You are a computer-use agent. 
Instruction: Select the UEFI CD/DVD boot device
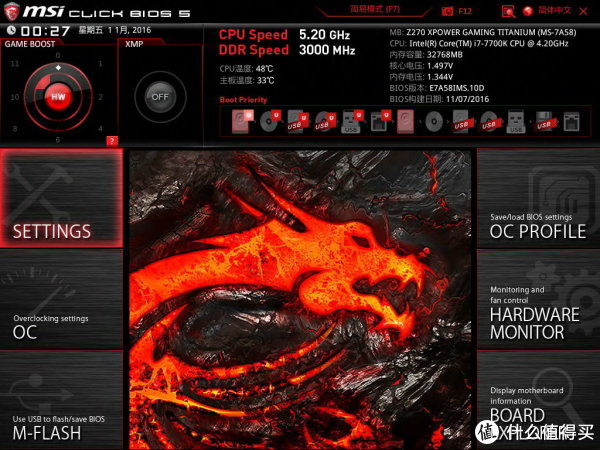pos(270,122)
